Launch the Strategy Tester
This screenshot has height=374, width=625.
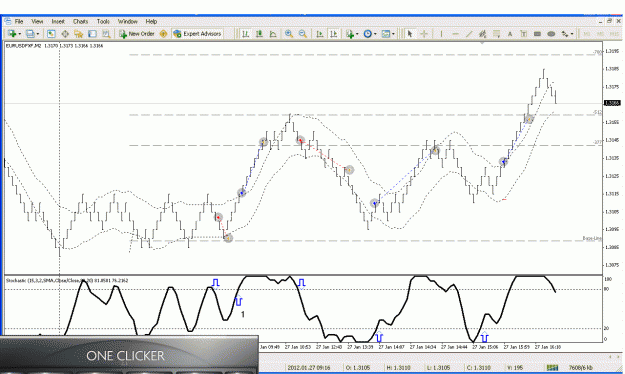point(106,34)
